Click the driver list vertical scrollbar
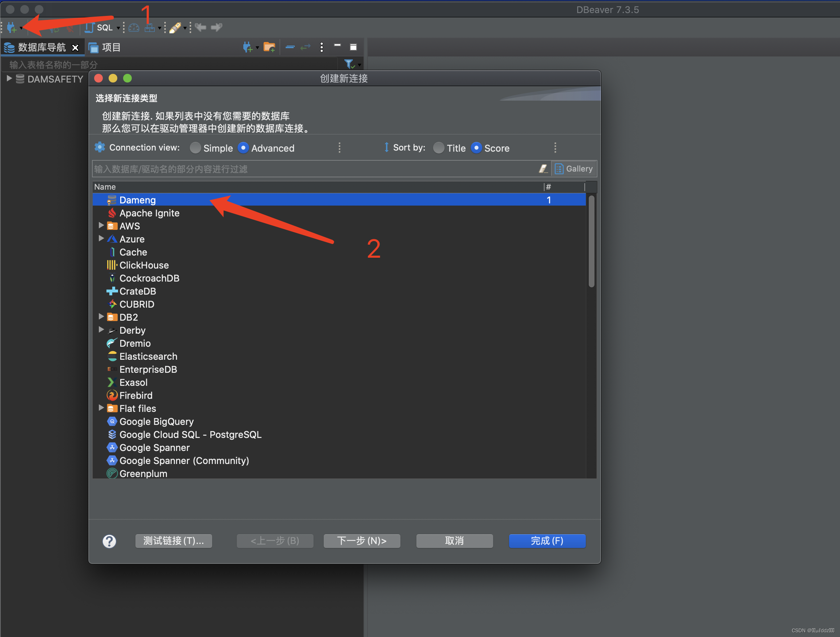 pyautogui.click(x=592, y=241)
